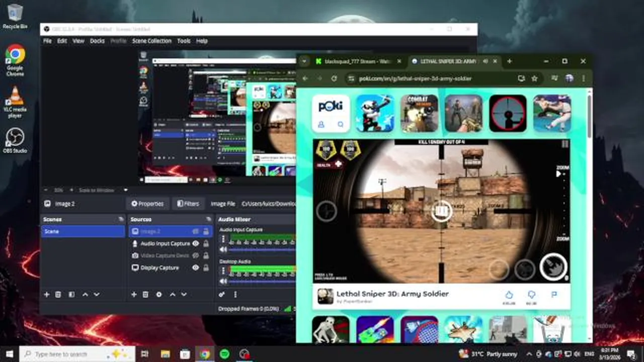Like the Lethal Sniper 3D game
Screen dimensions: 644x362
509,295
